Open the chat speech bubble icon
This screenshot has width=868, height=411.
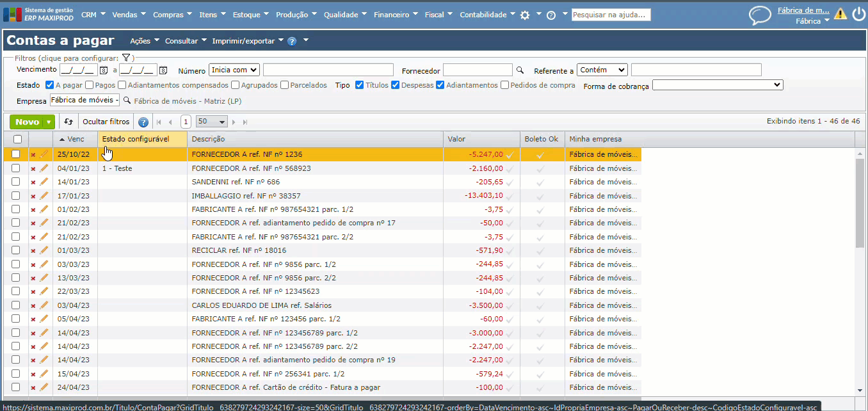pos(760,15)
